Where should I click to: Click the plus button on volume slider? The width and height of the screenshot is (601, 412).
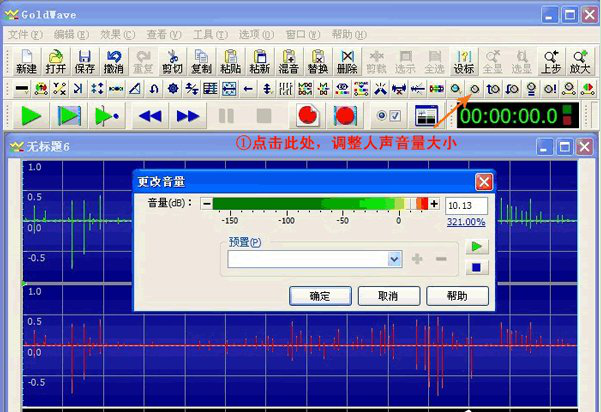435,204
